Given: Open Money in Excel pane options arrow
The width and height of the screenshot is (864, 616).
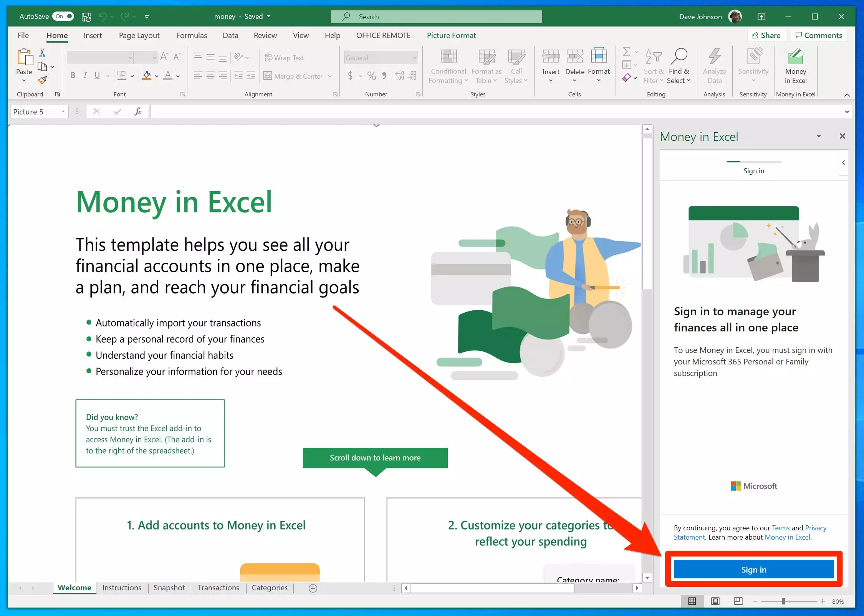Looking at the screenshot, I should point(819,136).
